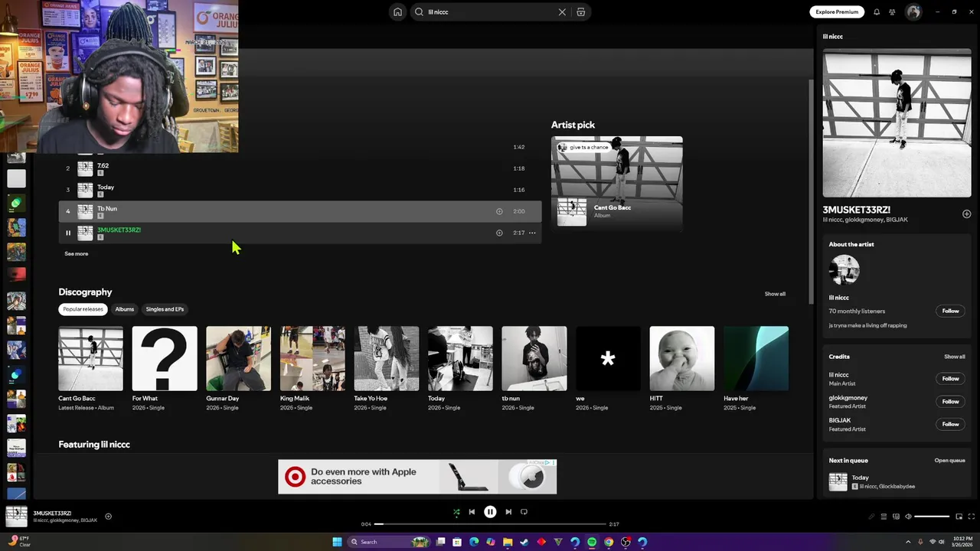Open King Malik single cover
This screenshot has width=980, height=551.
click(x=312, y=359)
